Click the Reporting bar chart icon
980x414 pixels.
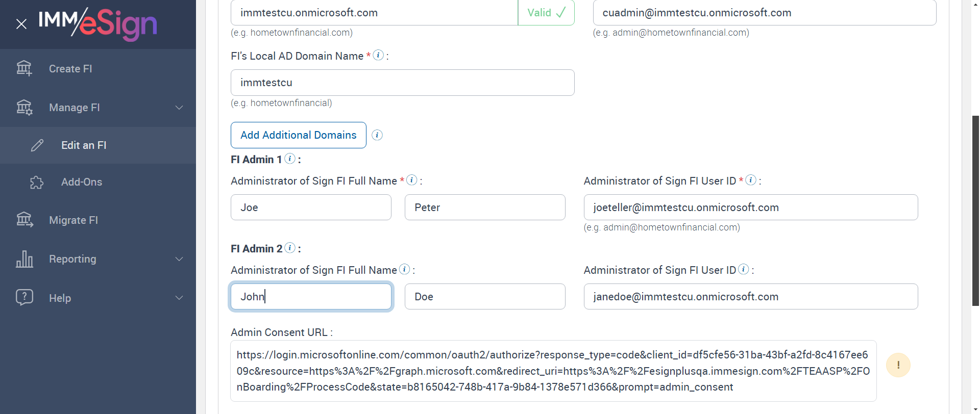point(24,259)
